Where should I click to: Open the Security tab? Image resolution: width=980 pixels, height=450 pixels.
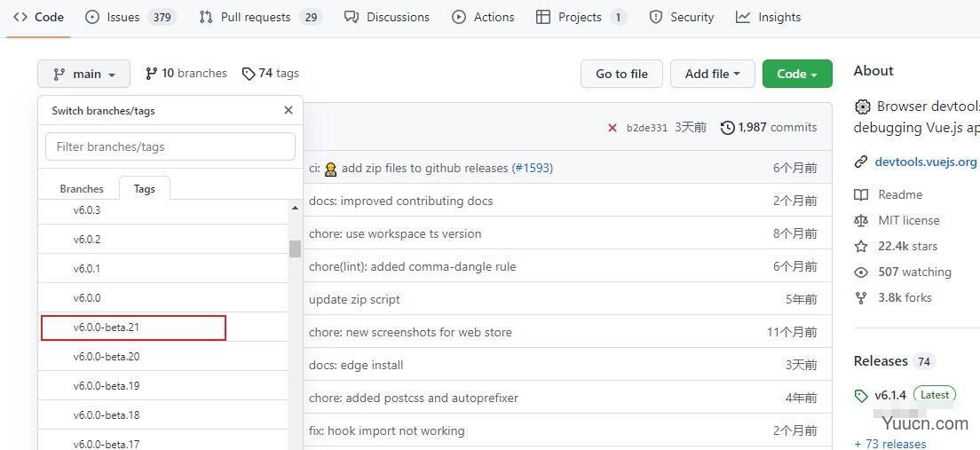click(681, 18)
